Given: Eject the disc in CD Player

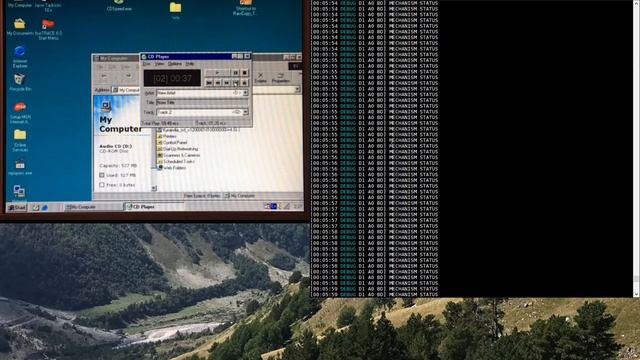Looking at the screenshot, I should [244, 83].
